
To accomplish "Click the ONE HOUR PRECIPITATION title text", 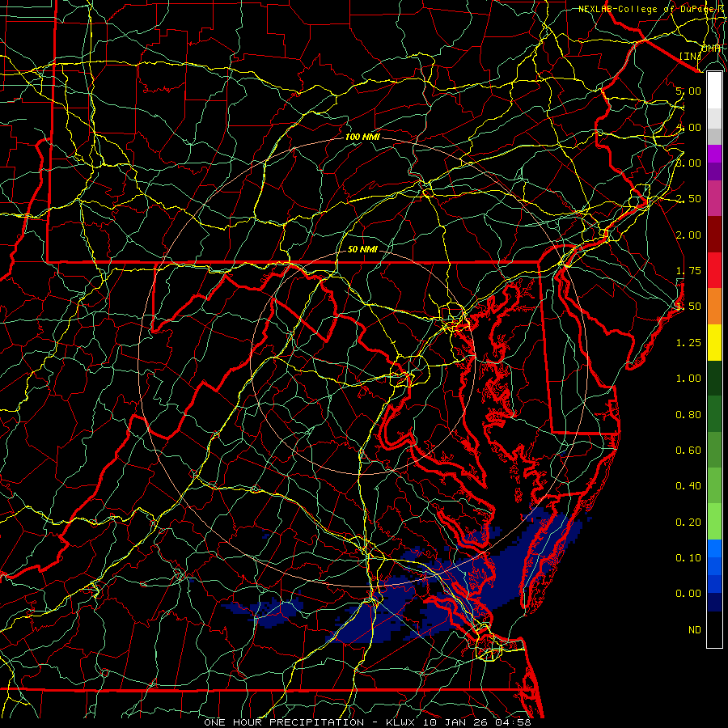I will pyautogui.click(x=284, y=722).
